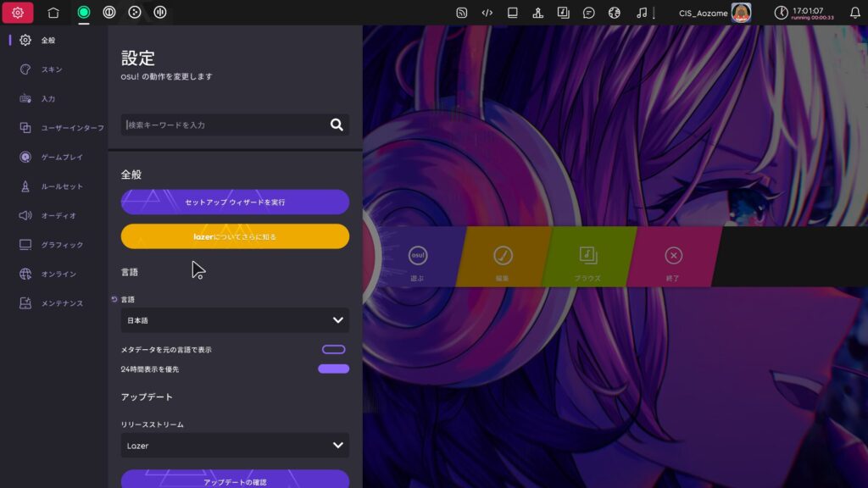Open the news feed icon
This screenshot has width=868, height=488.
point(462,12)
